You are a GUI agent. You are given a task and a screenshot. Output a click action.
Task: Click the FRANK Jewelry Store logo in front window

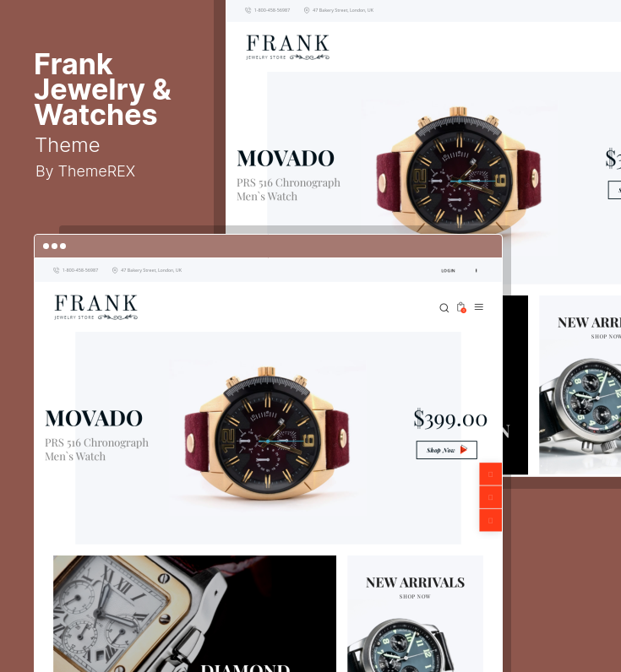pos(96,306)
